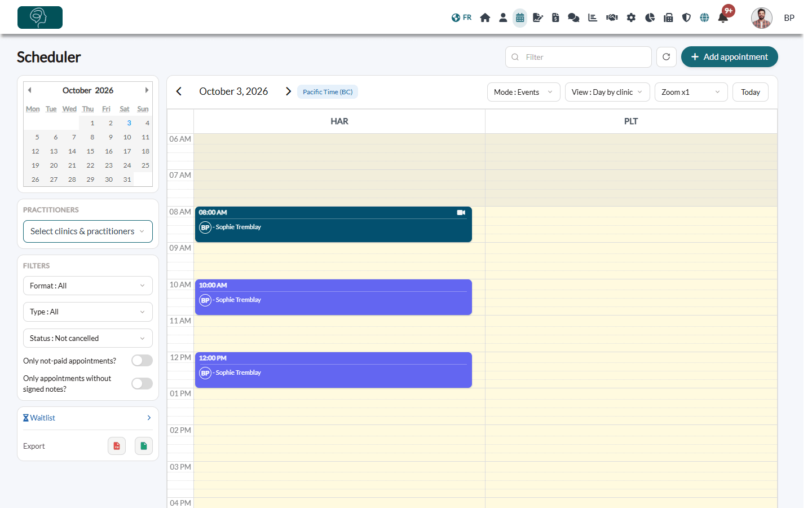Jump to Today in scheduler
The width and height of the screenshot is (812, 508).
coord(751,92)
